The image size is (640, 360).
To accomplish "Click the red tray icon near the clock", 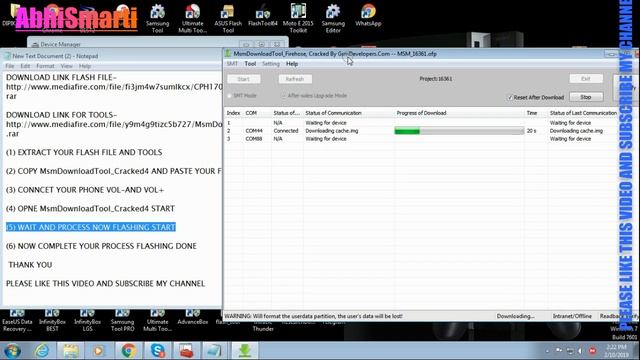I will click(x=593, y=351).
